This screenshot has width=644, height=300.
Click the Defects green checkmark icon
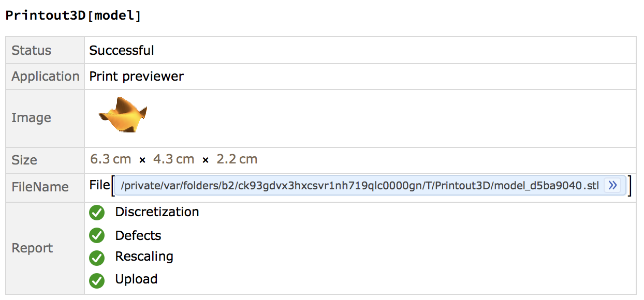coord(97,236)
